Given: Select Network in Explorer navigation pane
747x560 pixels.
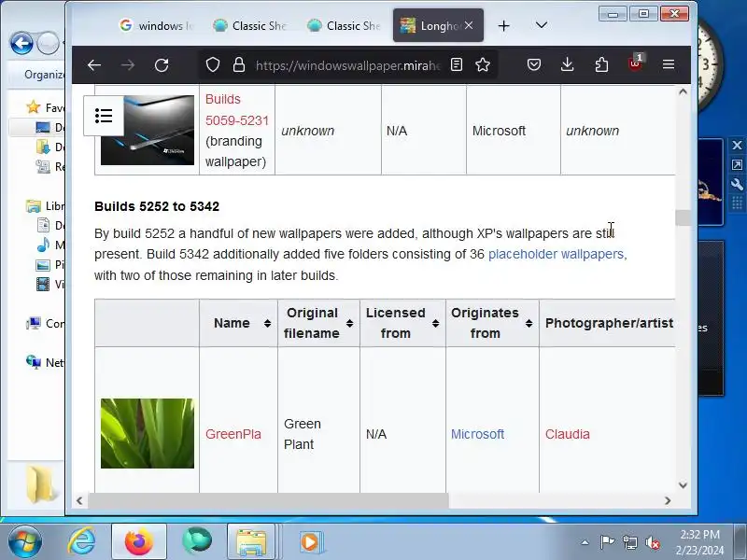Looking at the screenshot, I should tap(46, 362).
